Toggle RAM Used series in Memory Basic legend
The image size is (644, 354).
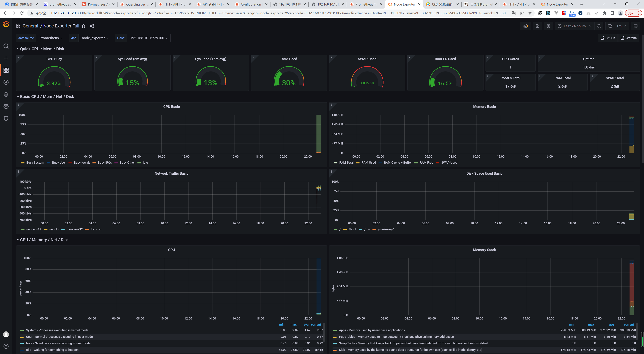tap(368, 163)
